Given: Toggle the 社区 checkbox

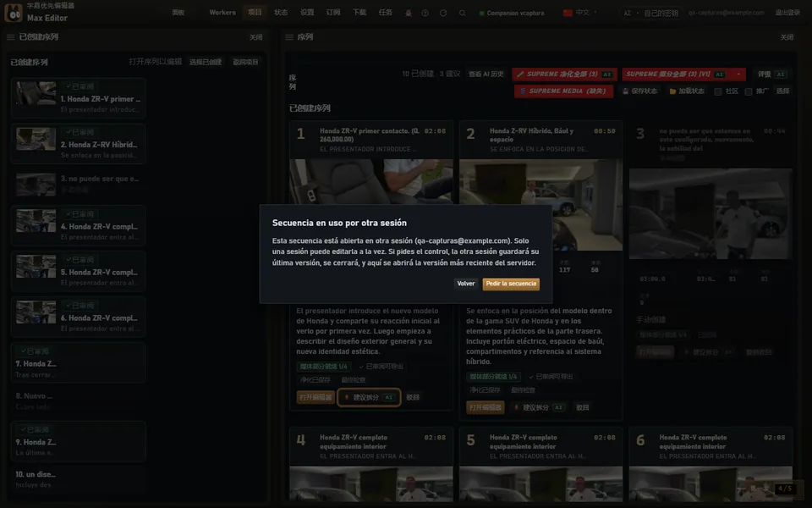Looking at the screenshot, I should click(x=718, y=91).
